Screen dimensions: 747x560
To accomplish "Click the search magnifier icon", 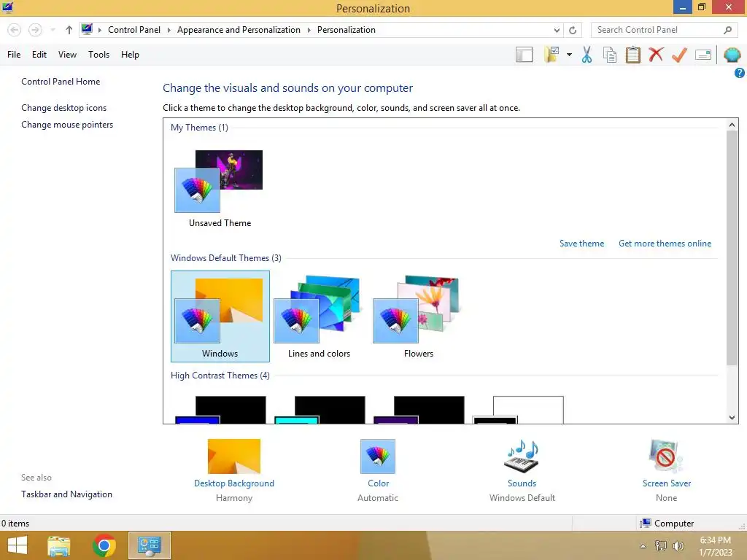I will (727, 30).
